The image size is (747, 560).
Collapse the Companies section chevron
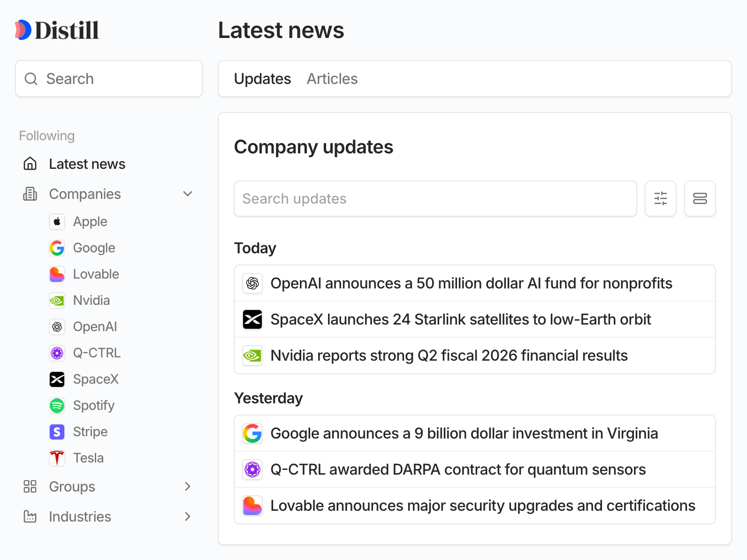(x=188, y=194)
